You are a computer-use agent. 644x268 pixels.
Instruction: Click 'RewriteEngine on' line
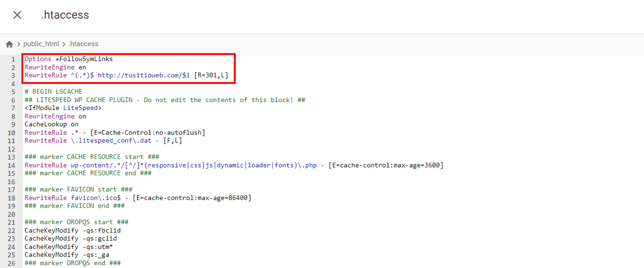(x=56, y=116)
